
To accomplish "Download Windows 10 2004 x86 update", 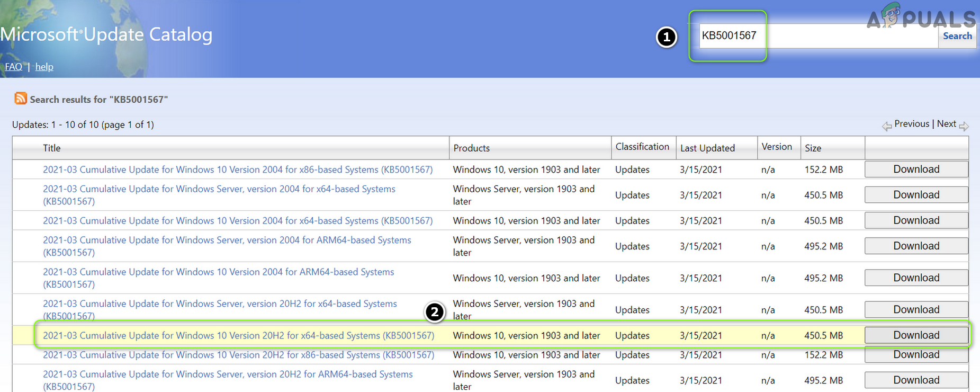I will coord(916,170).
